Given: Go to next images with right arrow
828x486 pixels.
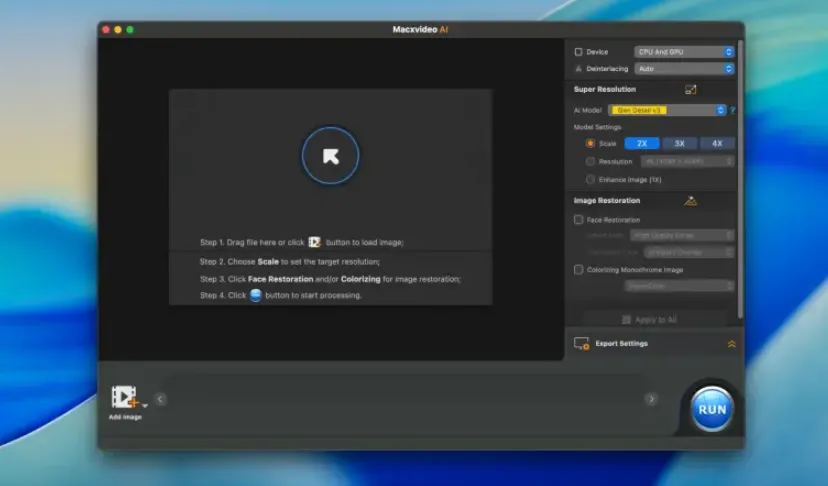Looking at the screenshot, I should (651, 399).
